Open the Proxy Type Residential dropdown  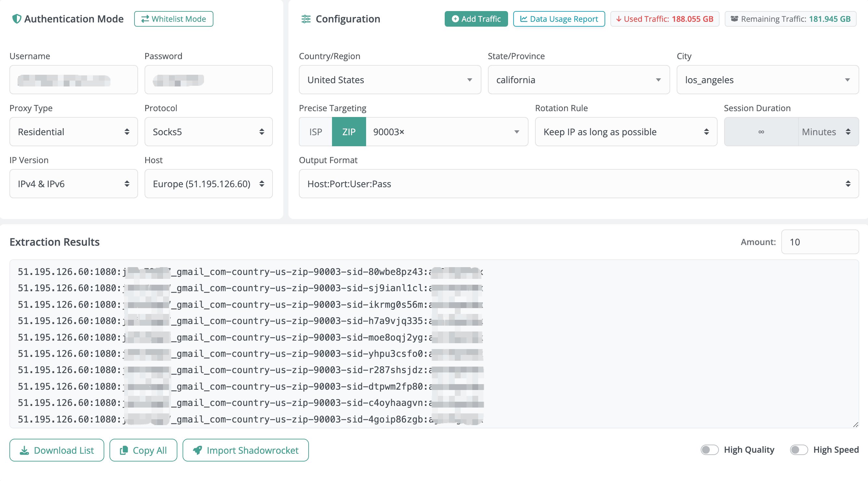point(73,132)
